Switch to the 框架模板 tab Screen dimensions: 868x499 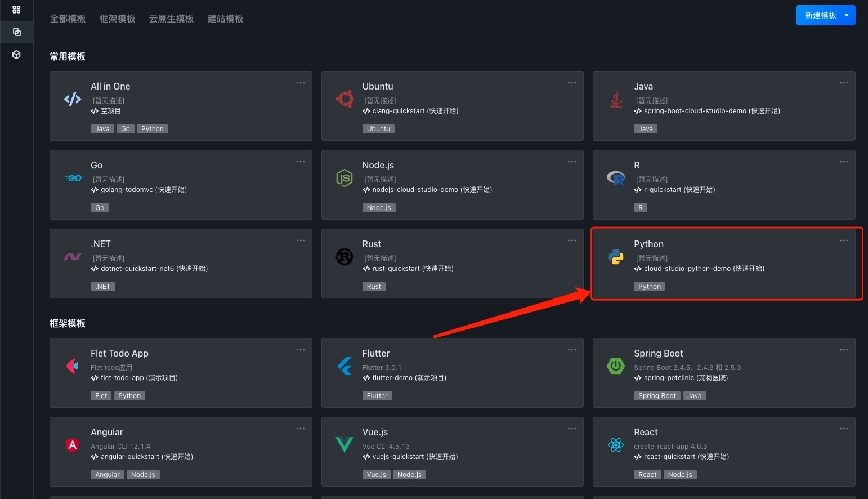(117, 19)
